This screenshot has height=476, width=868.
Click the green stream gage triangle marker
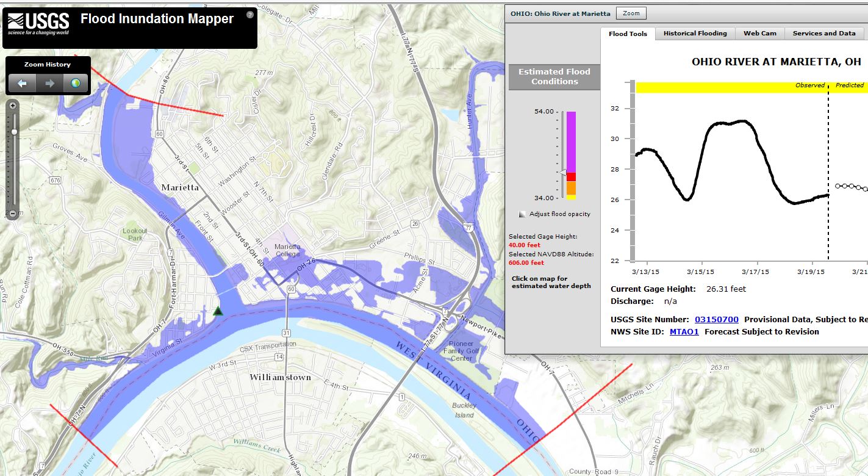[x=218, y=311]
